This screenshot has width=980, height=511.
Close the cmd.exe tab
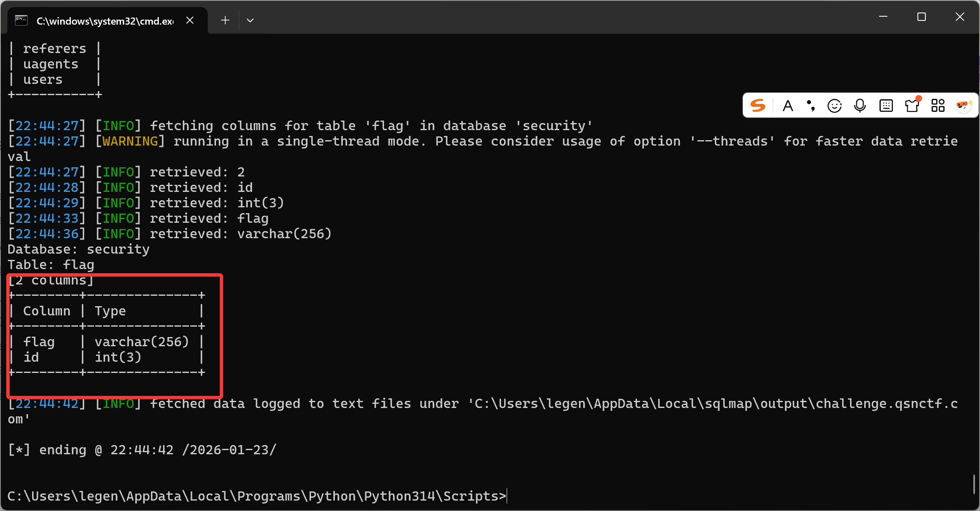(190, 20)
